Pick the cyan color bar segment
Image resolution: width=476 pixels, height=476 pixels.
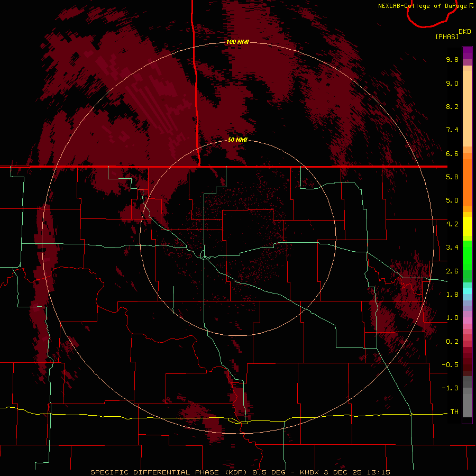click(x=467, y=290)
